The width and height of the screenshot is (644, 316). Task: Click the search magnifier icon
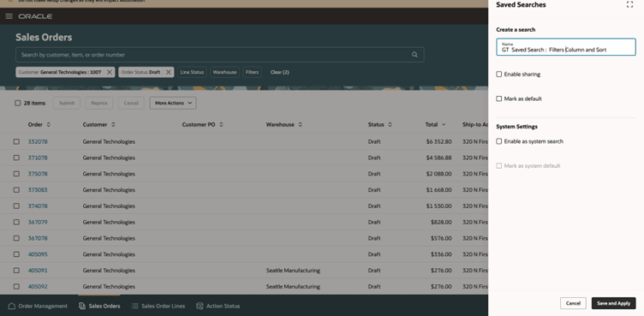tap(414, 55)
